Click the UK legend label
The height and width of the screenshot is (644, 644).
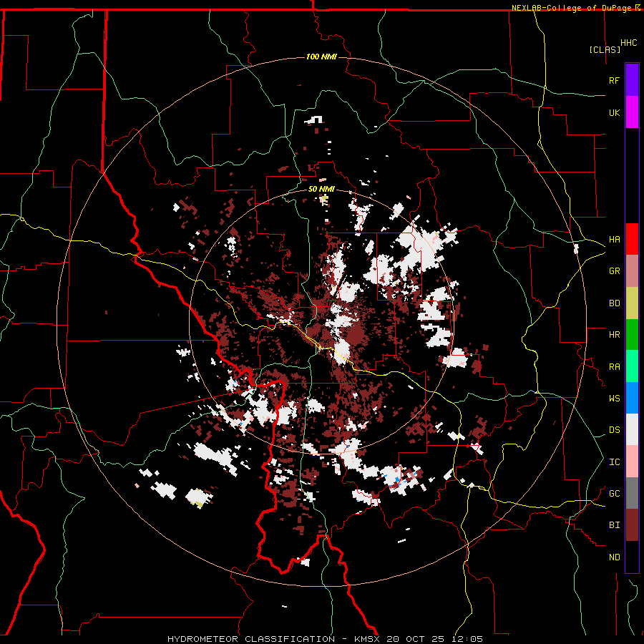614,112
